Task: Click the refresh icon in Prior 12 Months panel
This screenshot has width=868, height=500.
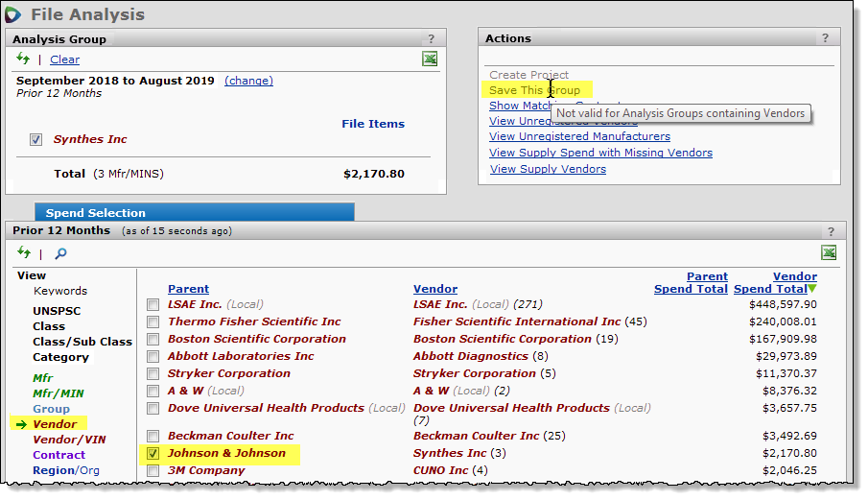Action: coord(23,253)
